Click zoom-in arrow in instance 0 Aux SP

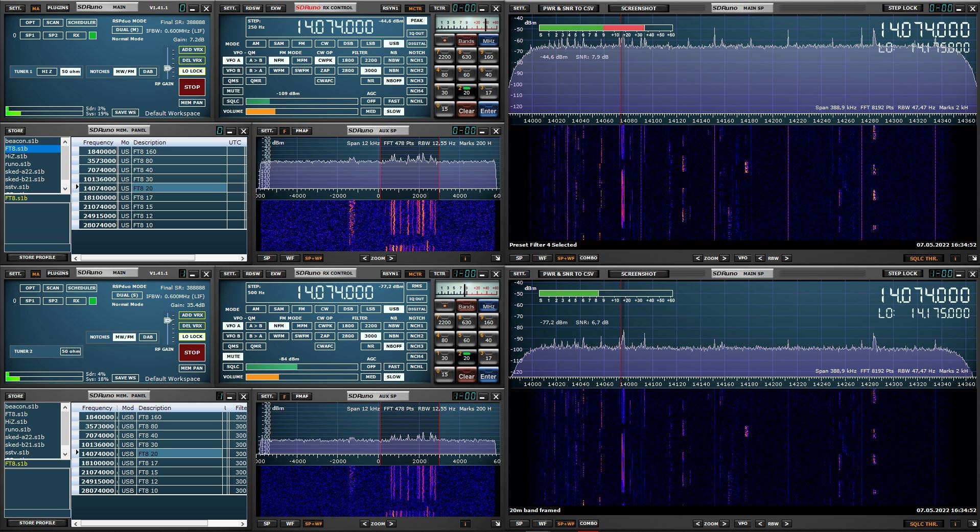point(391,258)
